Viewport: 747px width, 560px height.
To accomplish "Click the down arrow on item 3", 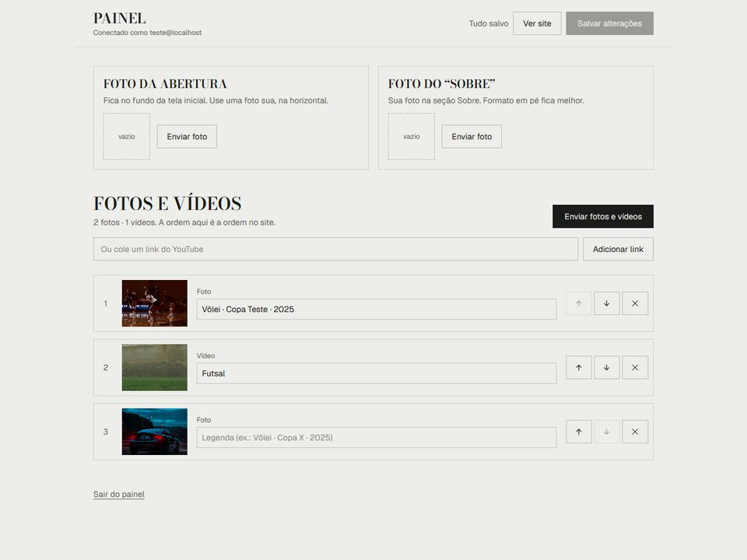I will click(x=606, y=432).
